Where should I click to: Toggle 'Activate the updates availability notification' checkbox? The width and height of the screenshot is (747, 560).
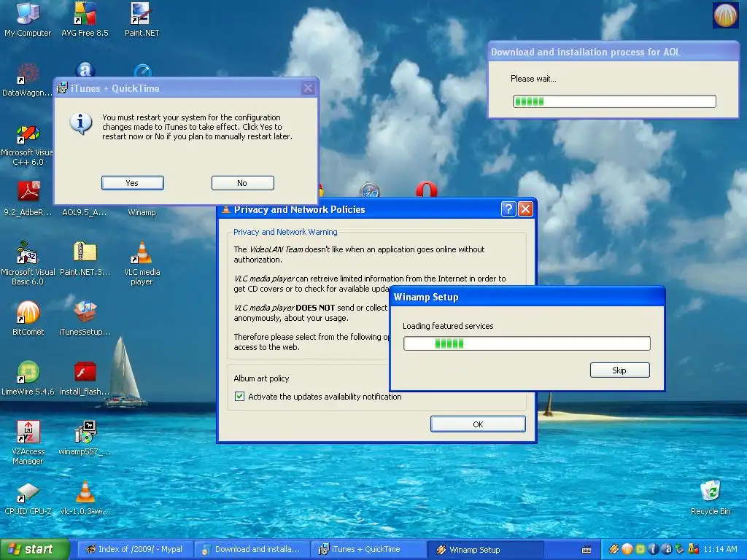239,396
